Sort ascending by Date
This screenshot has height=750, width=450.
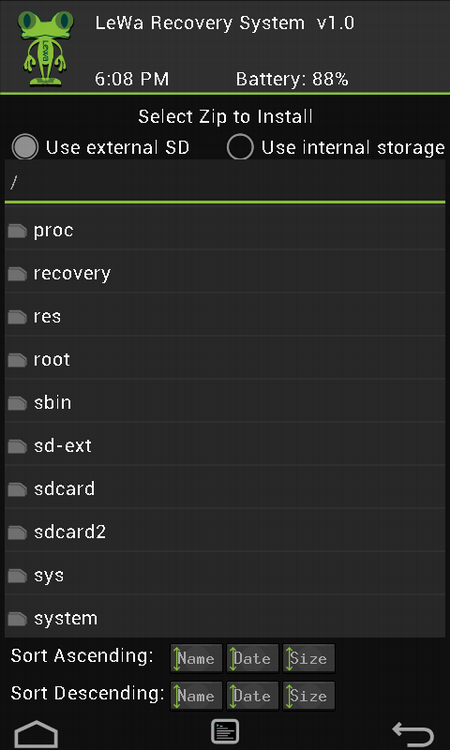(252, 659)
